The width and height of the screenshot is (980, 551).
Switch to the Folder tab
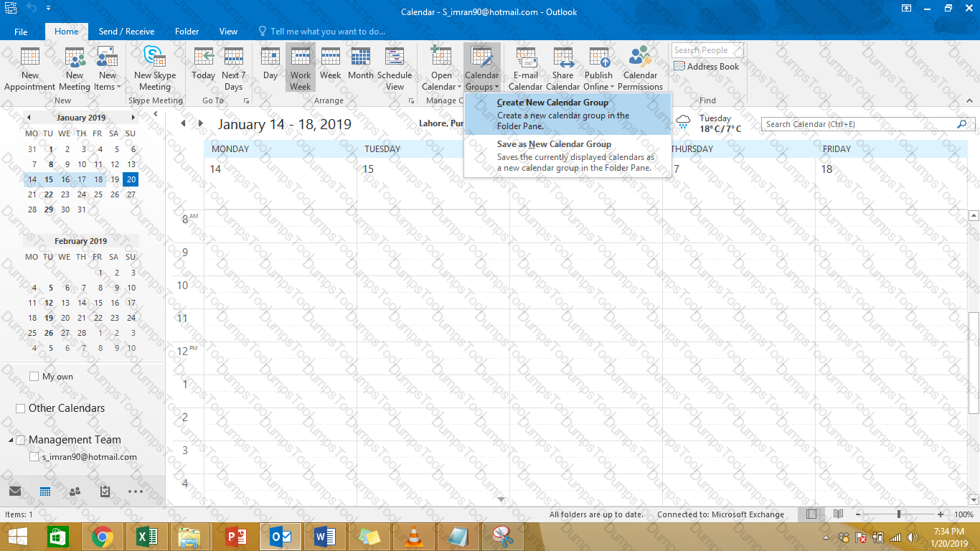point(187,32)
